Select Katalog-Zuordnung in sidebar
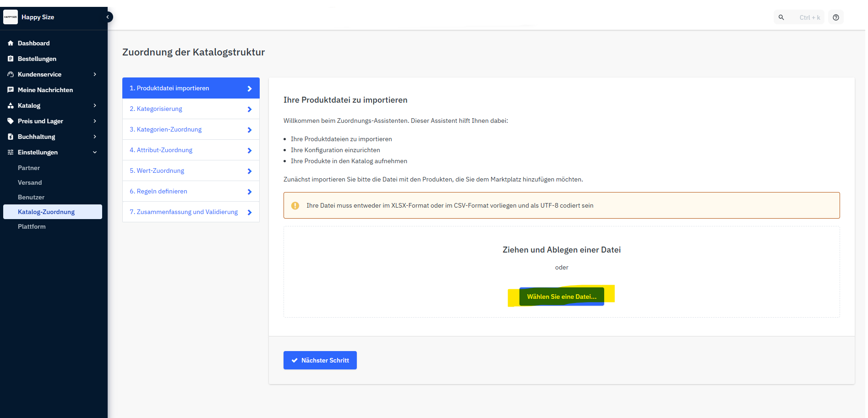 point(46,212)
